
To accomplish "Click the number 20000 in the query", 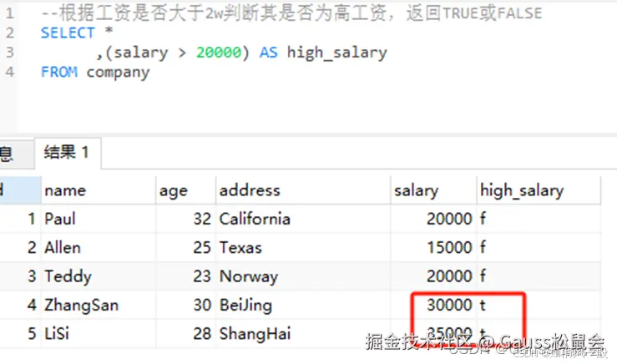I will coord(219,53).
